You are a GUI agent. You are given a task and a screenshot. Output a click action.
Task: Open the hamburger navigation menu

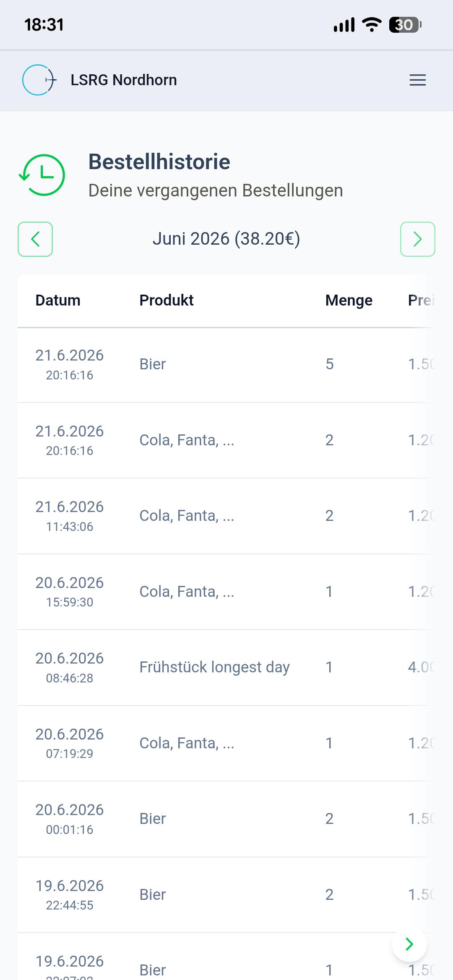pyautogui.click(x=417, y=80)
